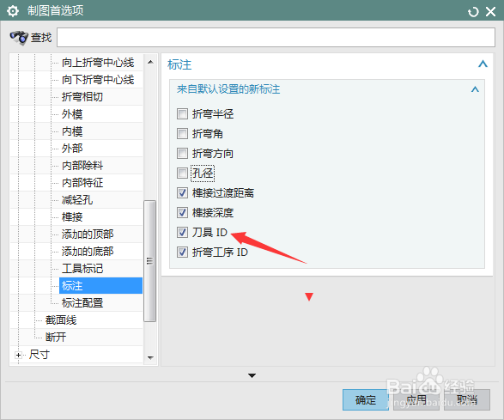Viewport: 504px width, 420px height.
Task: Select 向上折弯中心线 in the tree
Action: point(98,63)
